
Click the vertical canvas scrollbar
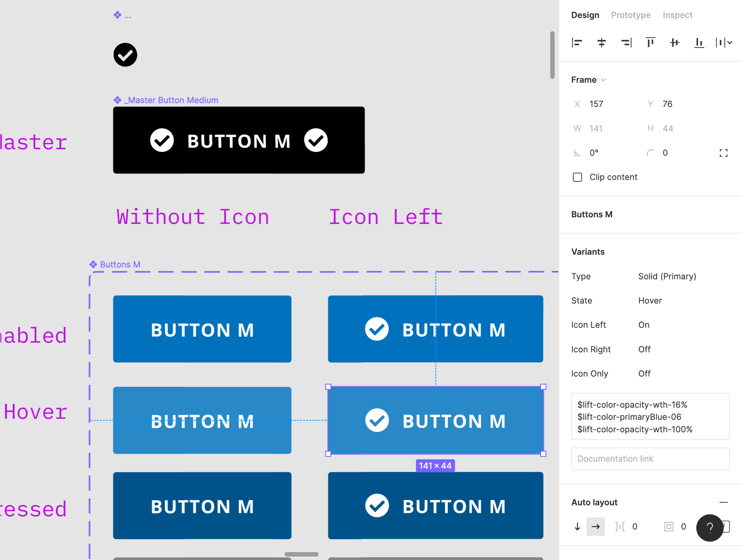coord(552,55)
